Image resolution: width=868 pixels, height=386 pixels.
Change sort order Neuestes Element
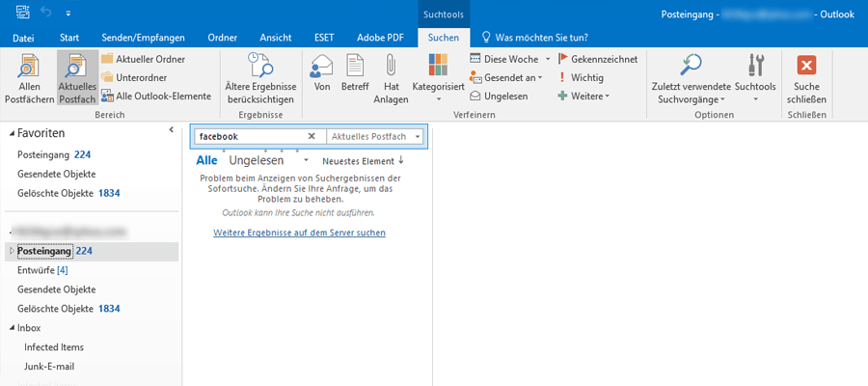358,161
